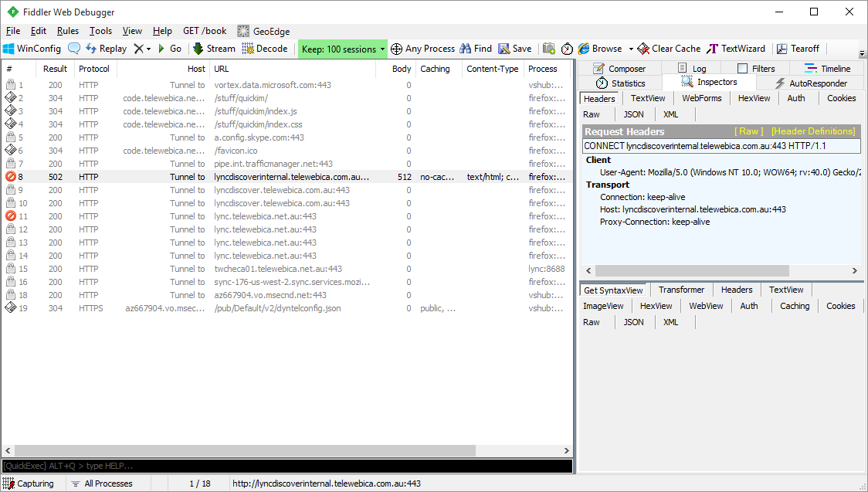Click the Replay toolbar button
This screenshot has width=868, height=492.
coord(106,49)
